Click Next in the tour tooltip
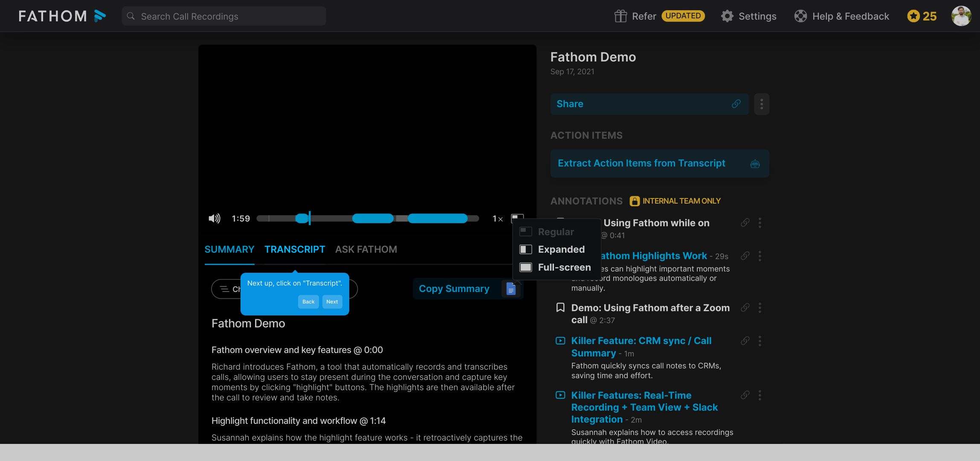This screenshot has width=980, height=461. coord(332,302)
